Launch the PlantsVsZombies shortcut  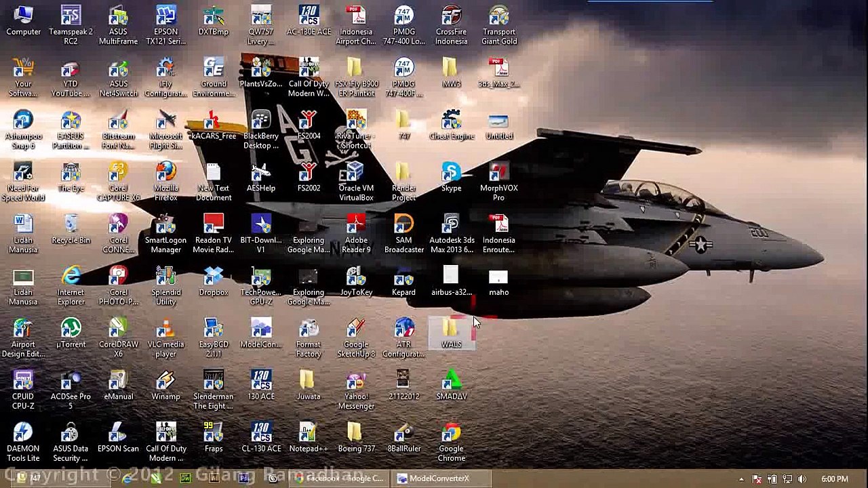[261, 73]
